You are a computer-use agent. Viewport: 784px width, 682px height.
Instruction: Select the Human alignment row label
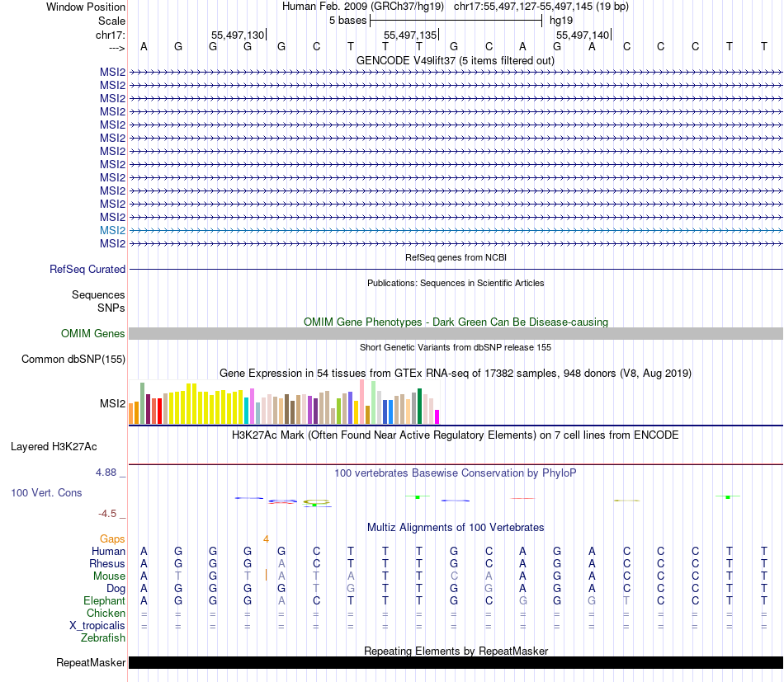point(108,551)
